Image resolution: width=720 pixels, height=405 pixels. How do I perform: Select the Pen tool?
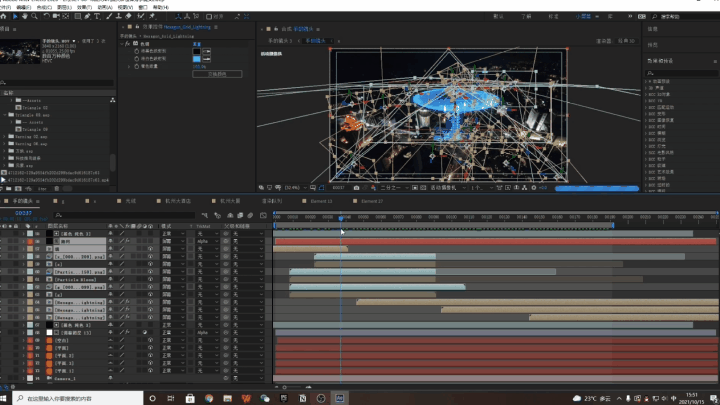(x=87, y=16)
